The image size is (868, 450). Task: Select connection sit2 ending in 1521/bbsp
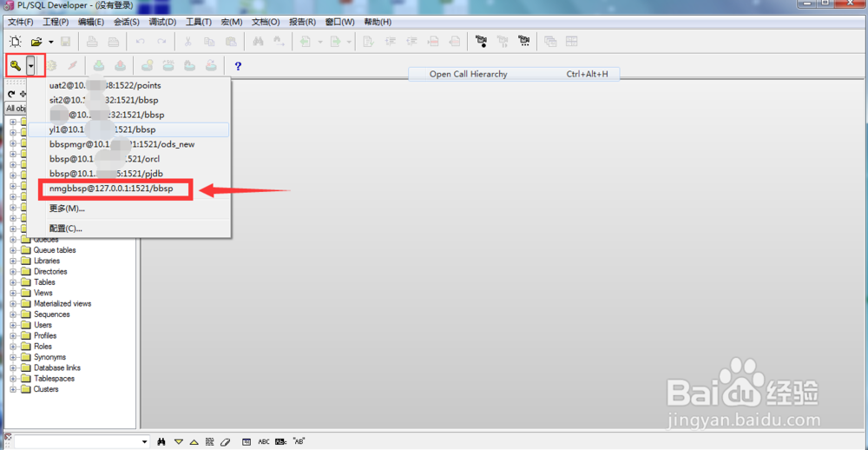click(129, 100)
